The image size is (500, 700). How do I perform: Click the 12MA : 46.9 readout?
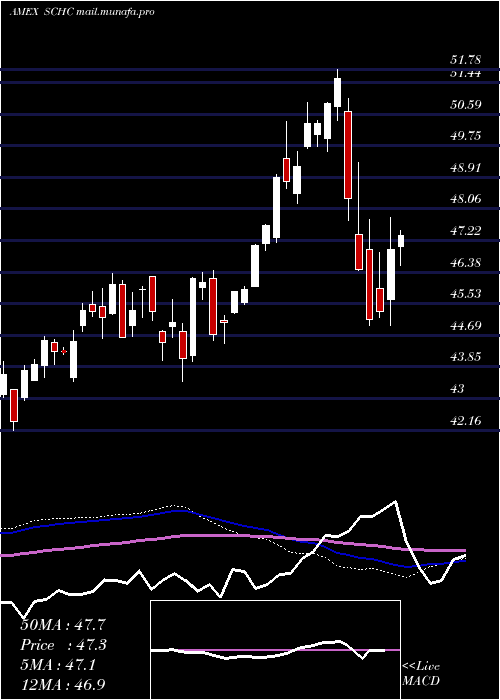(x=63, y=685)
